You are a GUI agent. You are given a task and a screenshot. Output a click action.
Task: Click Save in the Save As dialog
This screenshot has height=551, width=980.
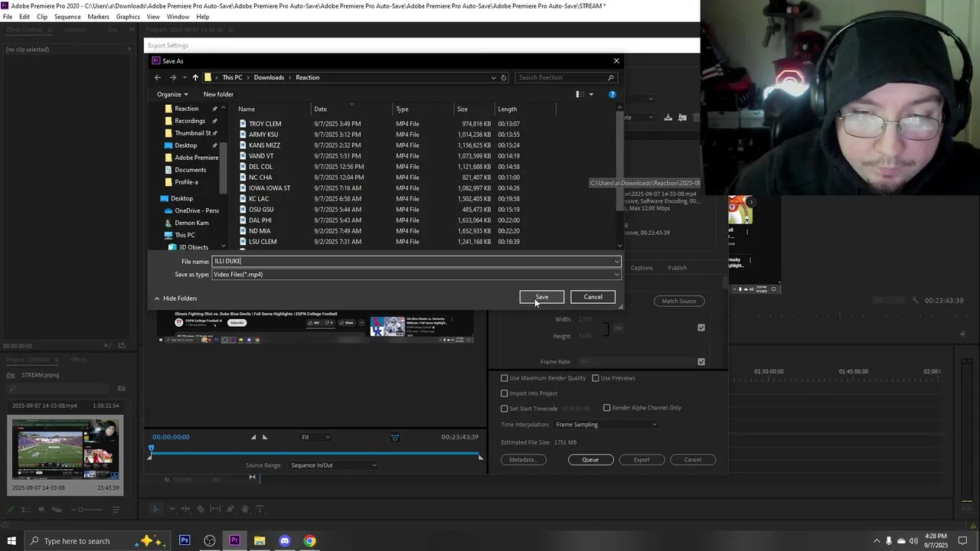coord(542,297)
